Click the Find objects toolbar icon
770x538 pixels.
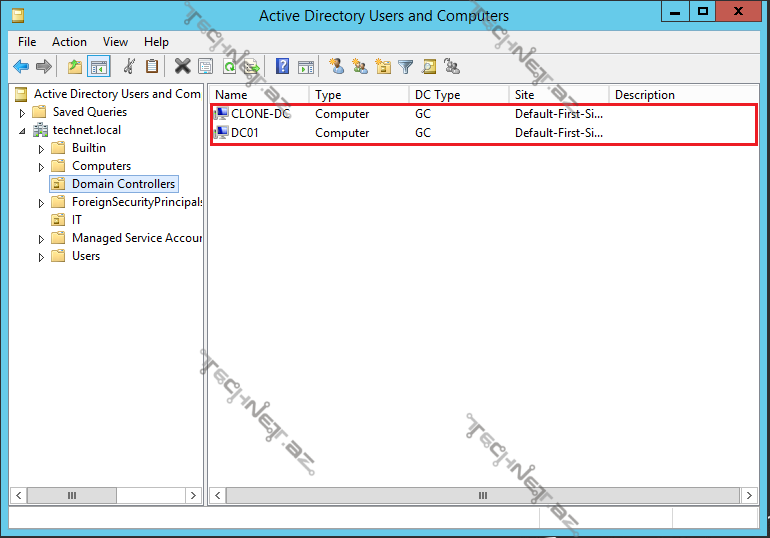click(x=429, y=67)
